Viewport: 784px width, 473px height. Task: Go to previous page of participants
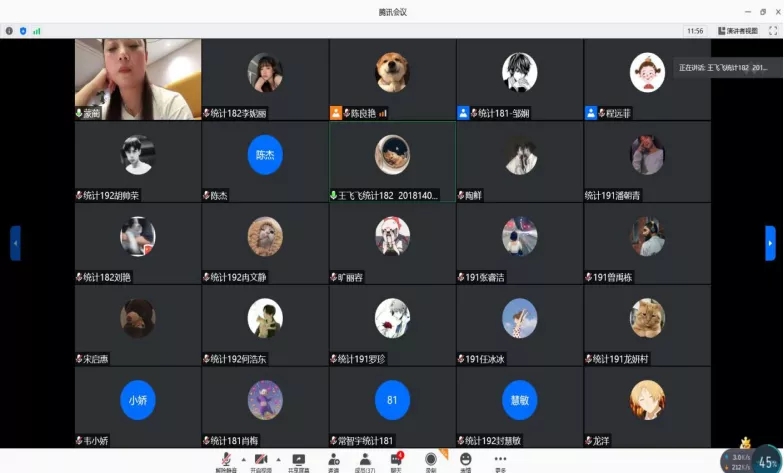(x=15, y=243)
